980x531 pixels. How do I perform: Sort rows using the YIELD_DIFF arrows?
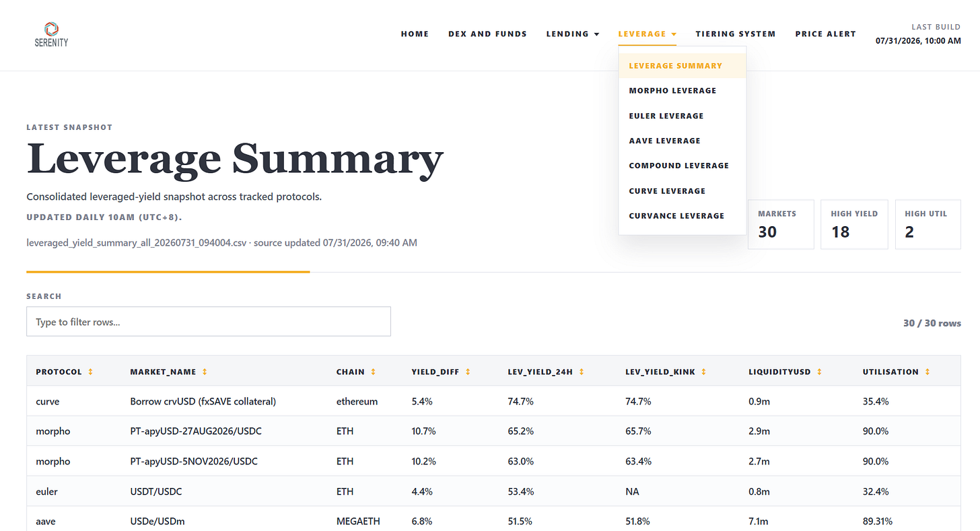(x=468, y=372)
